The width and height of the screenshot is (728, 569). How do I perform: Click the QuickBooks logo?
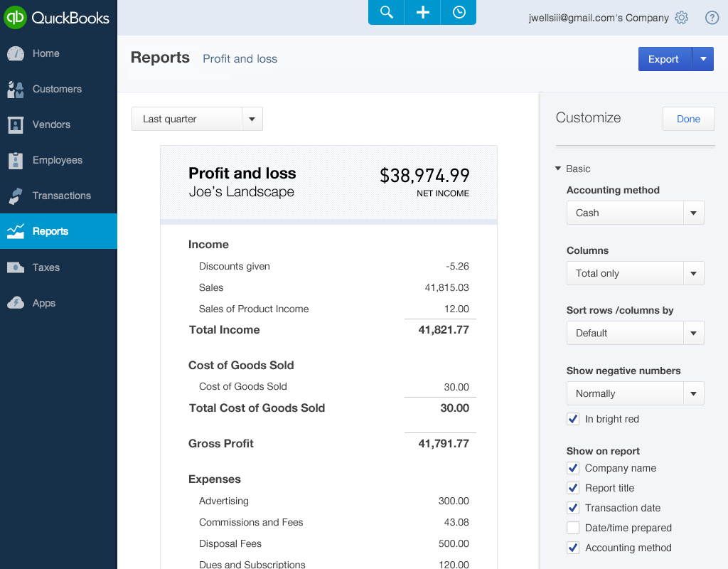57,17
